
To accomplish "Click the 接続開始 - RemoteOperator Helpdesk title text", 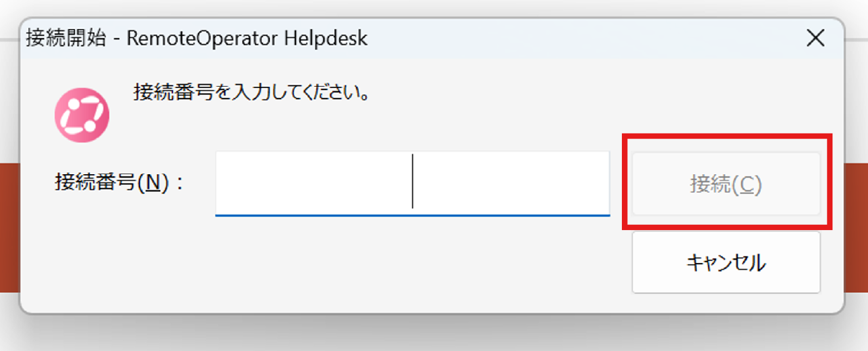I will [x=197, y=38].
